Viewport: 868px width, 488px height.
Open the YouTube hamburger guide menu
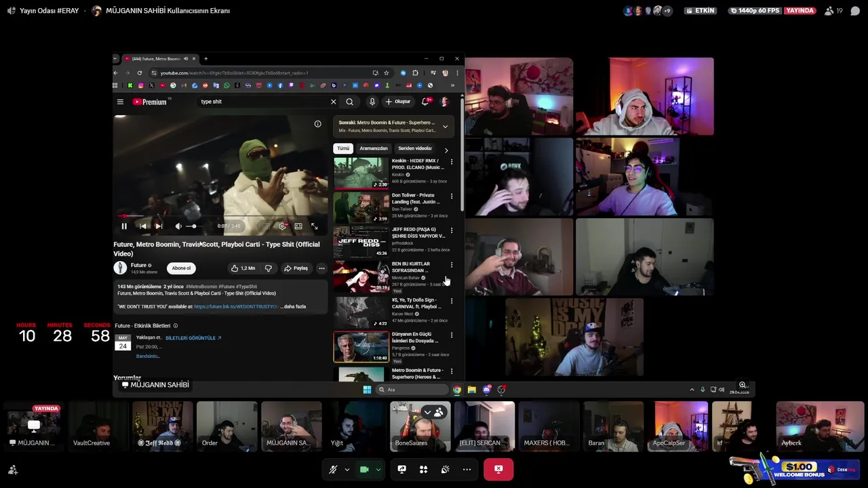tap(120, 102)
